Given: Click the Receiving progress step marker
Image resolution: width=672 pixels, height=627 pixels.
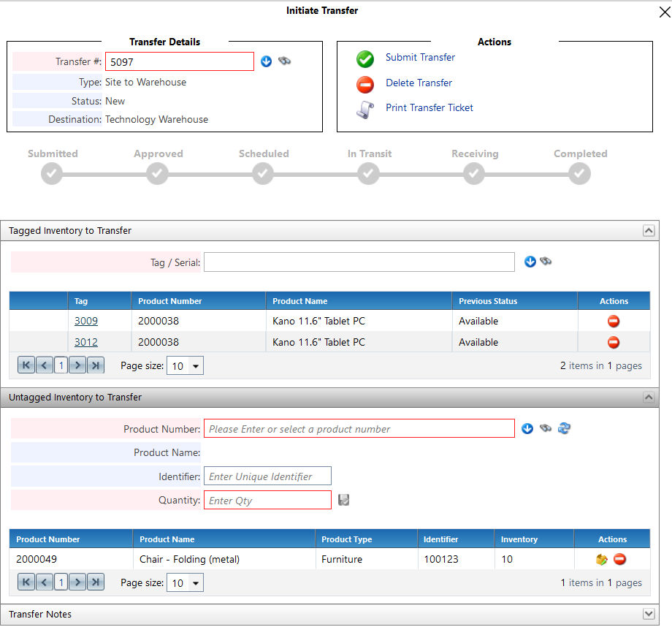Looking at the screenshot, I should [474, 174].
